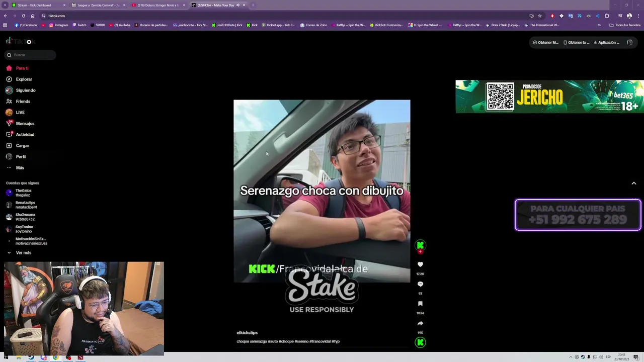Open the Actividad notifications
Screen dimensions: 644x362
coord(20,134)
